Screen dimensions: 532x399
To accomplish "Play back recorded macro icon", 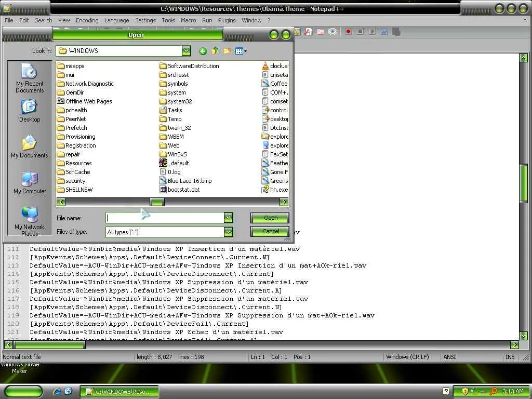I will pyautogui.click(x=372, y=32).
